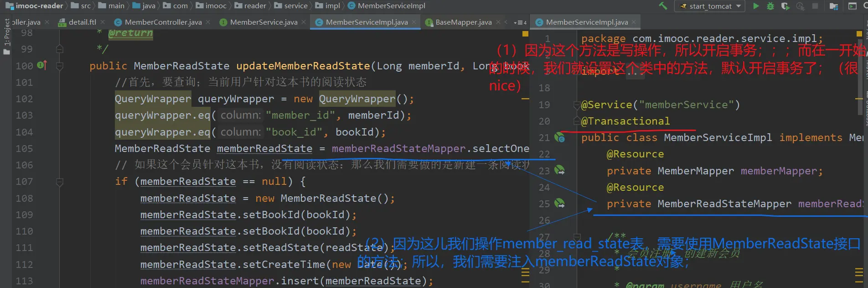Click the reader package breadcrumb
This screenshot has height=288, width=868.
pos(250,6)
